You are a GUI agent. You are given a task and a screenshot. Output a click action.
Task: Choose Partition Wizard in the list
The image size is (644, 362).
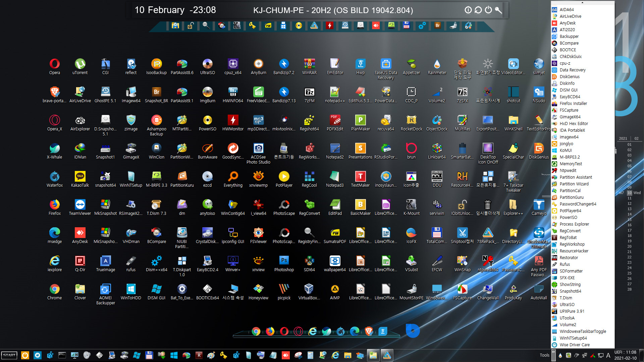coord(583,184)
